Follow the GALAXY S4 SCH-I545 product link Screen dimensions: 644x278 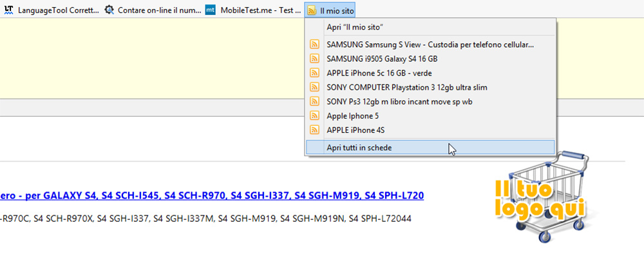(212, 195)
